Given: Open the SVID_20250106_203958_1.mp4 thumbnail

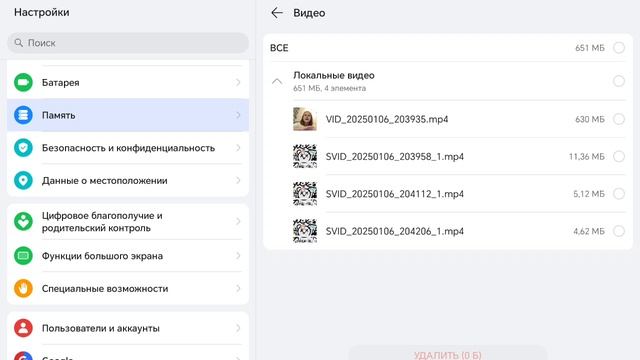Looking at the screenshot, I should [x=304, y=156].
